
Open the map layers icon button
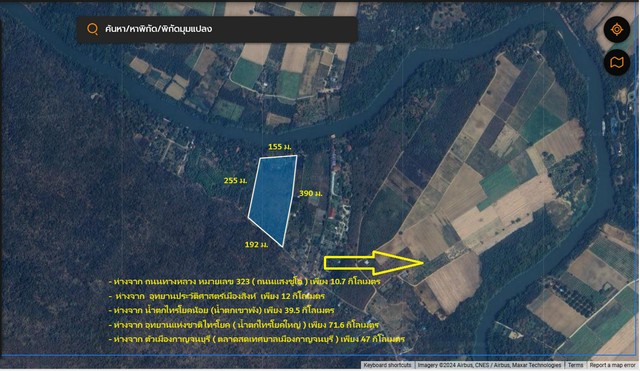617,62
